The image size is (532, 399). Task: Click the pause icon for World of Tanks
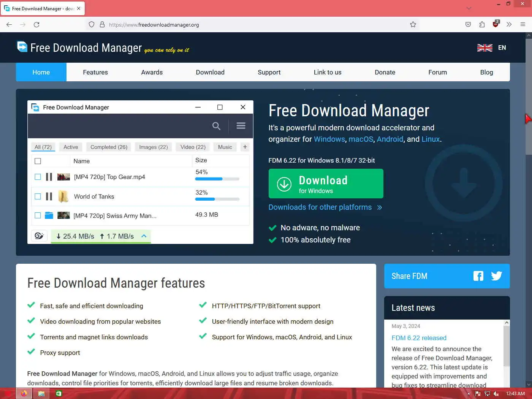pos(49,196)
